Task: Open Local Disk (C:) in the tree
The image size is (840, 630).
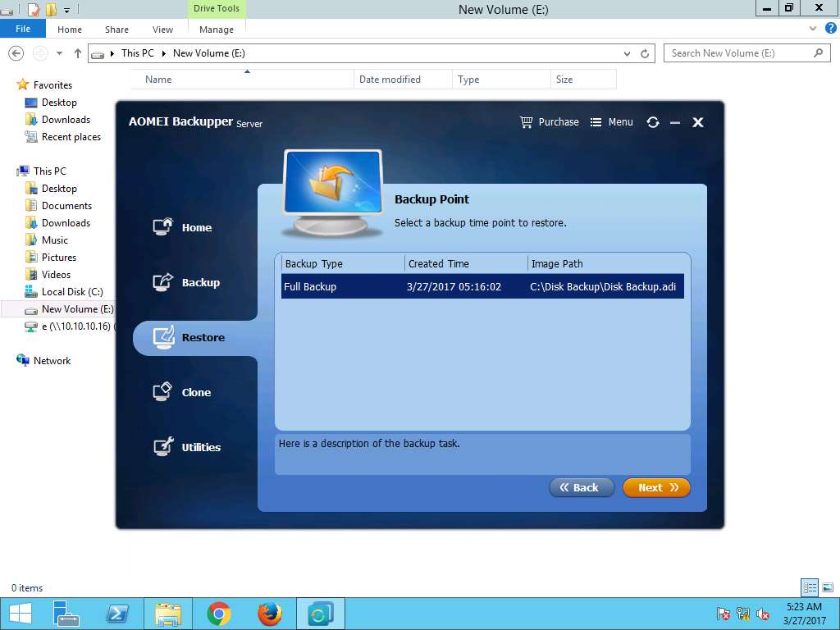Action: click(x=64, y=291)
